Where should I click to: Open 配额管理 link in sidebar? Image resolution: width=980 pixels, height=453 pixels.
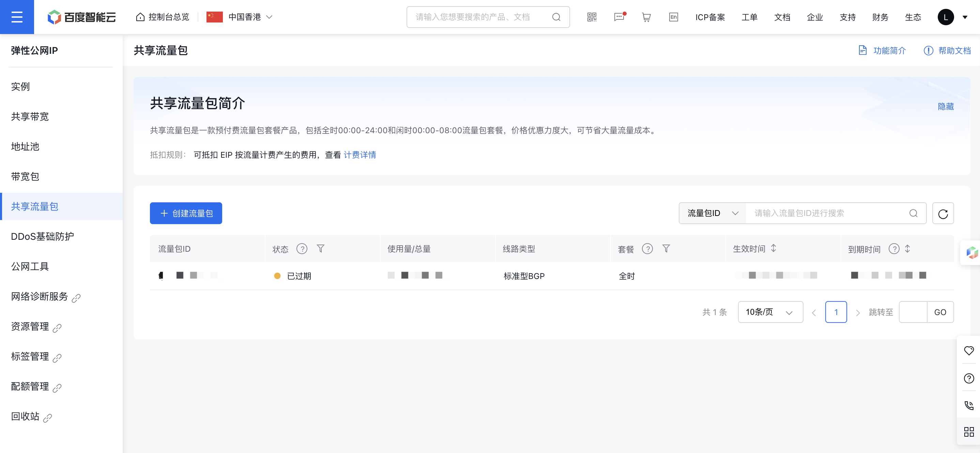point(36,387)
